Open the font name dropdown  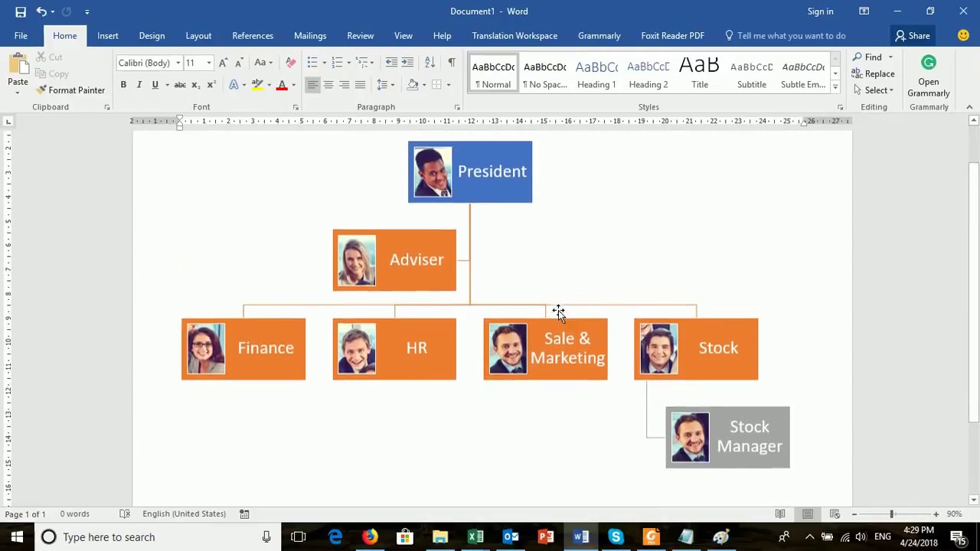(x=178, y=63)
